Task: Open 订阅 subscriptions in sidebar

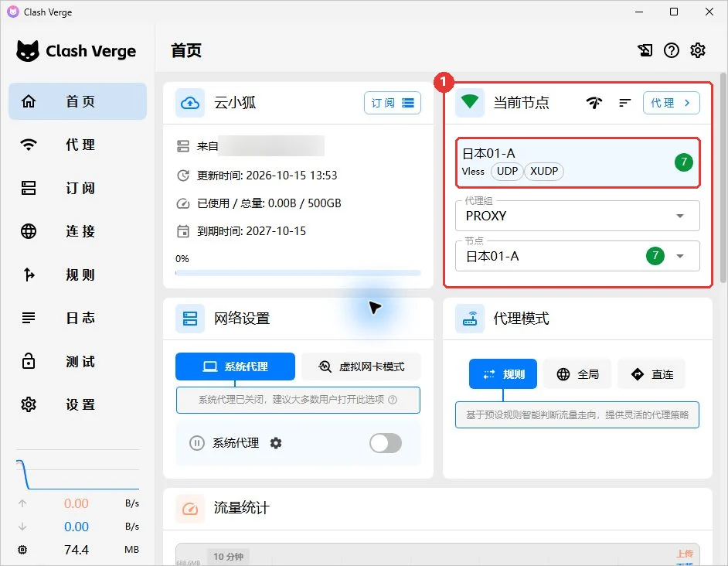Action: [x=77, y=188]
